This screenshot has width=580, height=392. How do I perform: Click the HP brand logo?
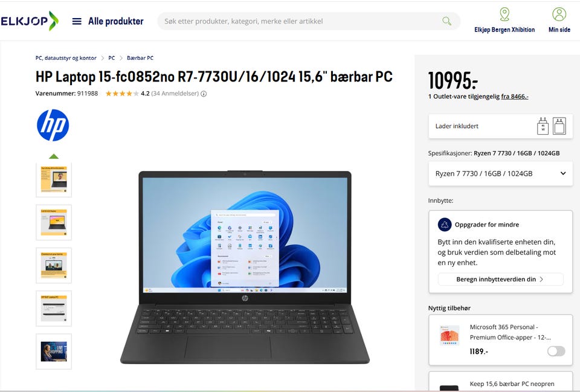53,125
